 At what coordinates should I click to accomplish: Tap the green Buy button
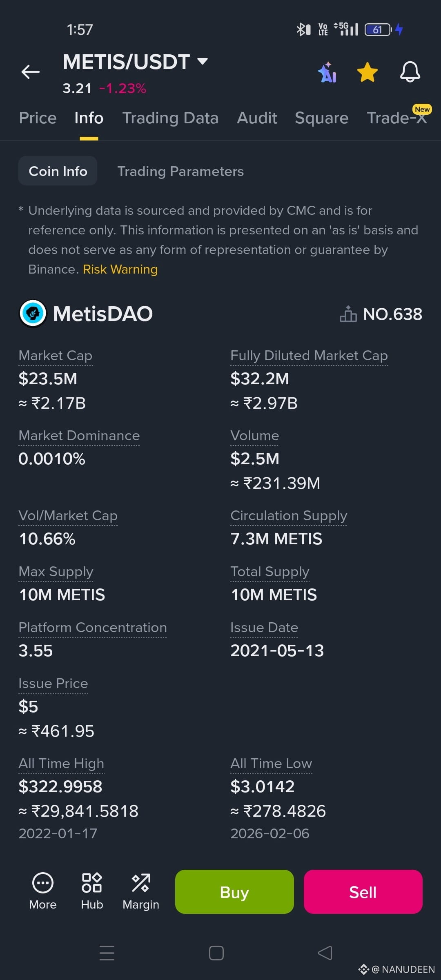(234, 892)
